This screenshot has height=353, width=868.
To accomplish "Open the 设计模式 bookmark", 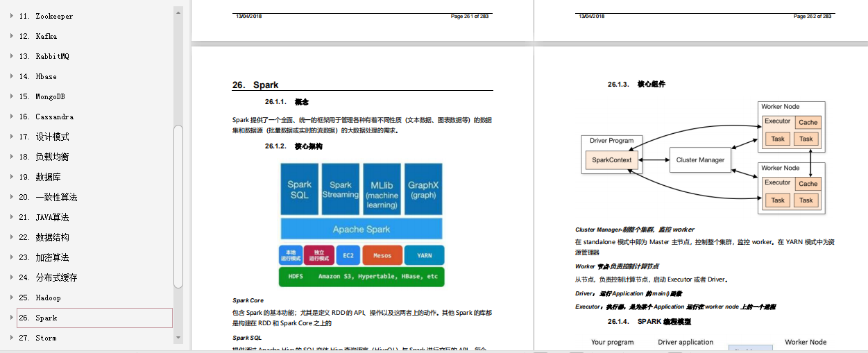I will coord(44,137).
